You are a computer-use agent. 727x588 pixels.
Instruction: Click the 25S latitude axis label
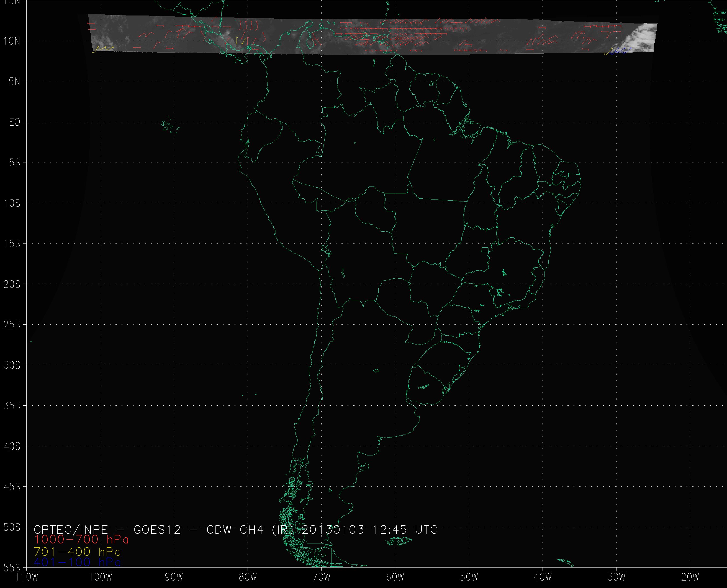tap(12, 325)
